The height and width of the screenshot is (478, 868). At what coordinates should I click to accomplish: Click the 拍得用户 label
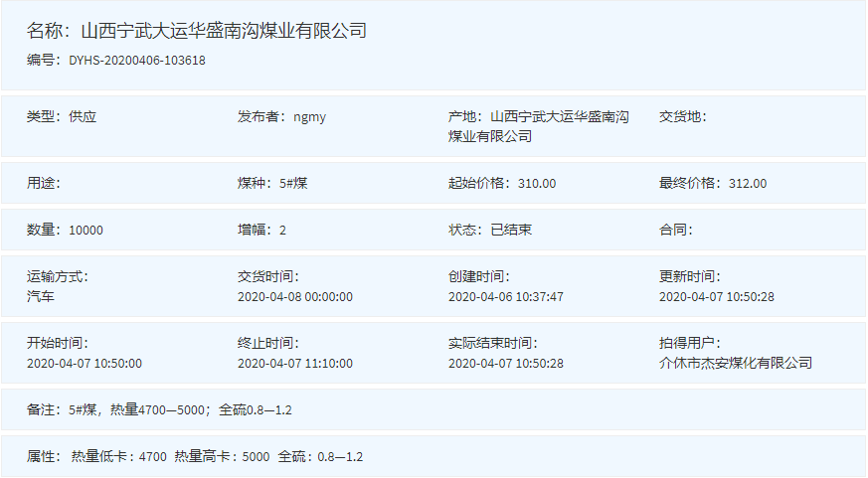[x=690, y=343]
